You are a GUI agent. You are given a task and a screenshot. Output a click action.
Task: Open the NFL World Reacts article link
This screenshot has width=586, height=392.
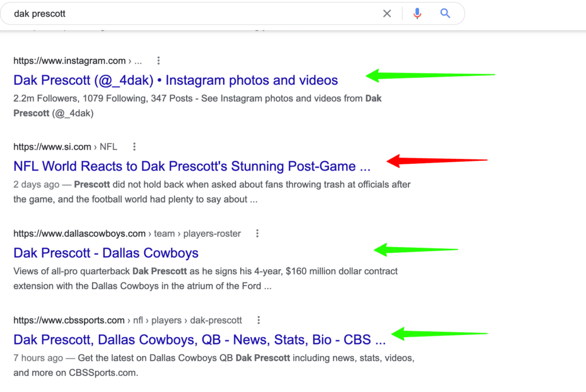click(192, 166)
